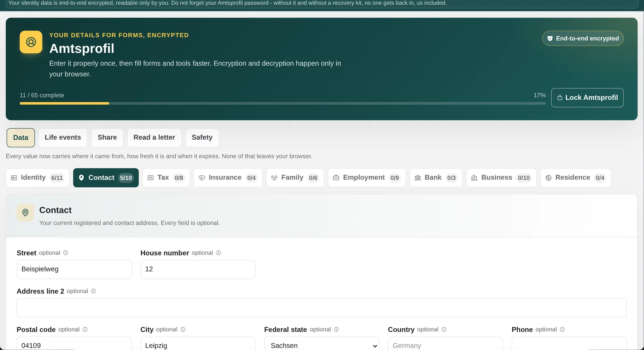
Task: Click the City field containing Leipzig
Action: click(198, 344)
